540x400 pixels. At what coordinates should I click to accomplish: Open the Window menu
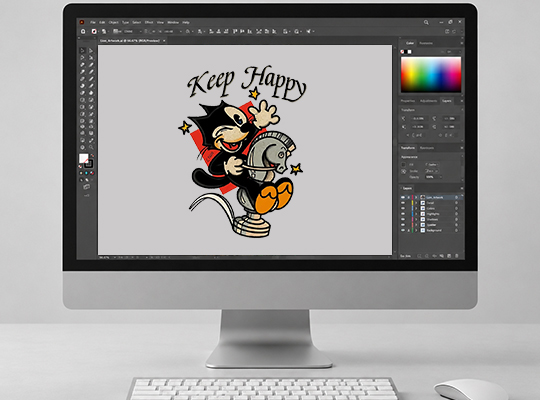click(173, 22)
